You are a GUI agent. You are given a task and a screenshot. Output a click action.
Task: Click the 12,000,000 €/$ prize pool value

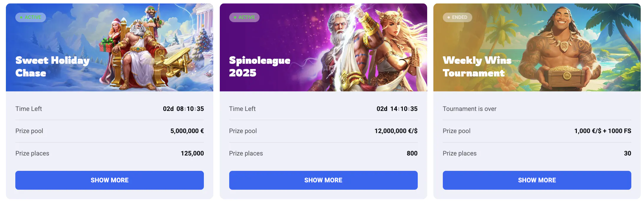coord(396,131)
